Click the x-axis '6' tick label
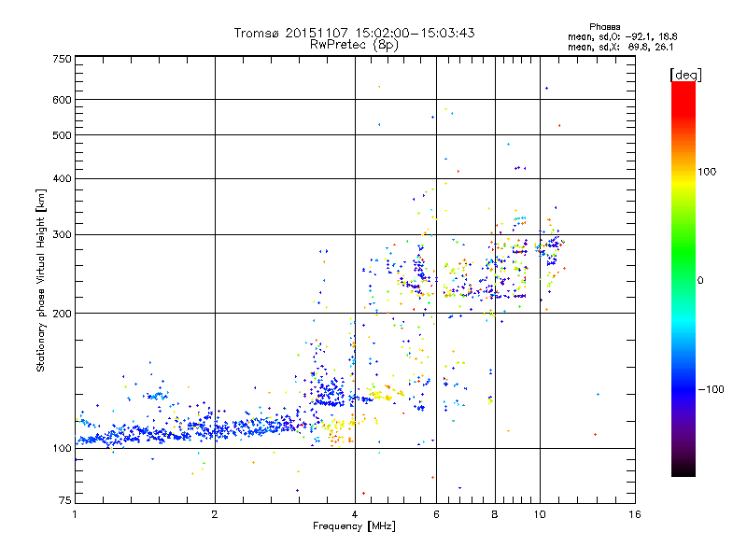 (x=436, y=514)
